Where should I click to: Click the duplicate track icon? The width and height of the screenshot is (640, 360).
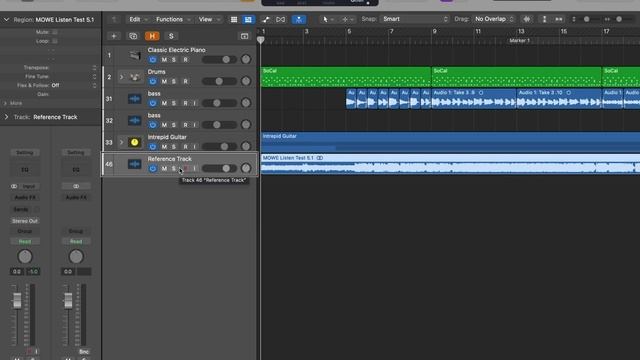tap(133, 36)
